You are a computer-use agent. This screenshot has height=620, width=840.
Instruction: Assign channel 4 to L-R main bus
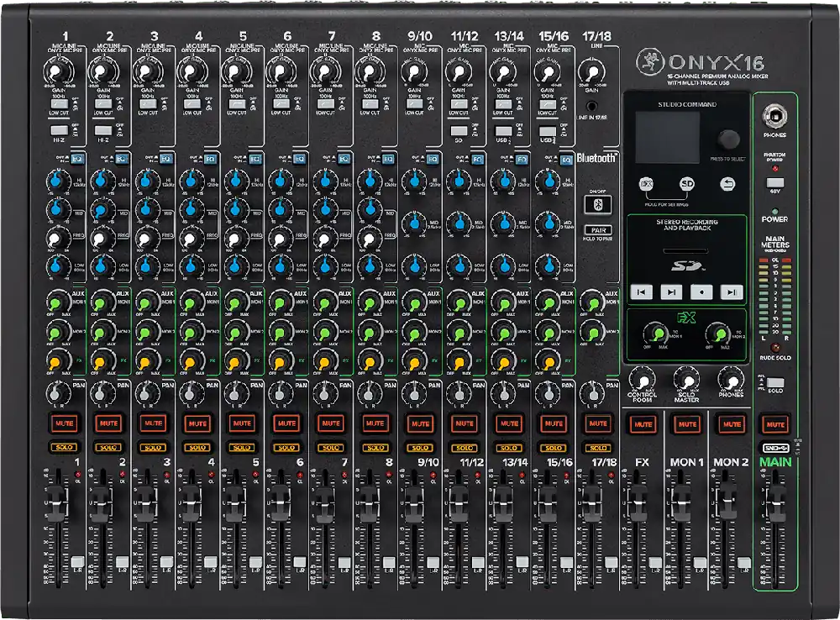click(x=211, y=562)
